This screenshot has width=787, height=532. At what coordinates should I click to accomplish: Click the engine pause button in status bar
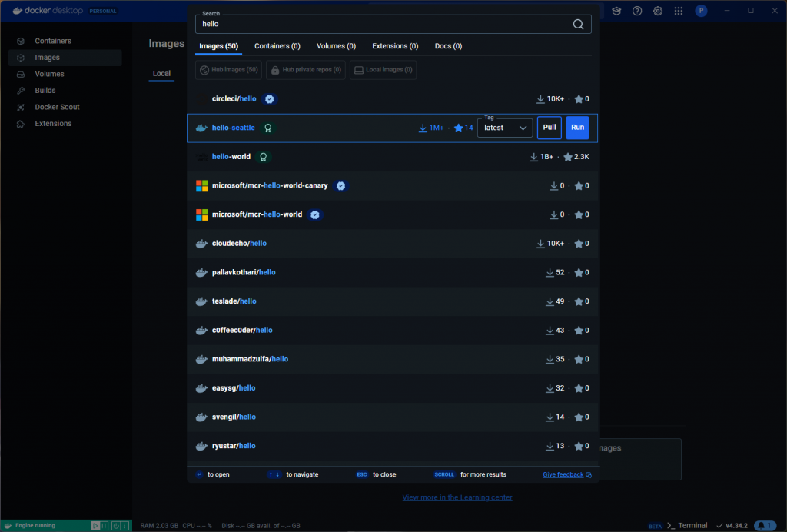click(x=104, y=526)
